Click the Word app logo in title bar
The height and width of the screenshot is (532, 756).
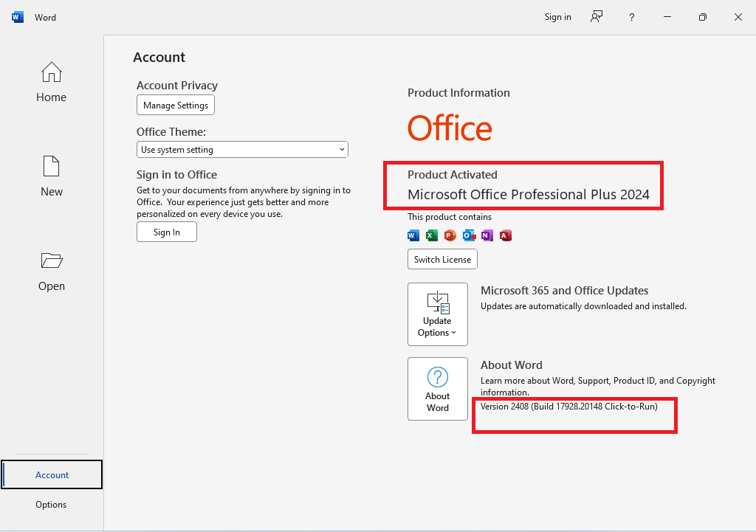point(18,18)
